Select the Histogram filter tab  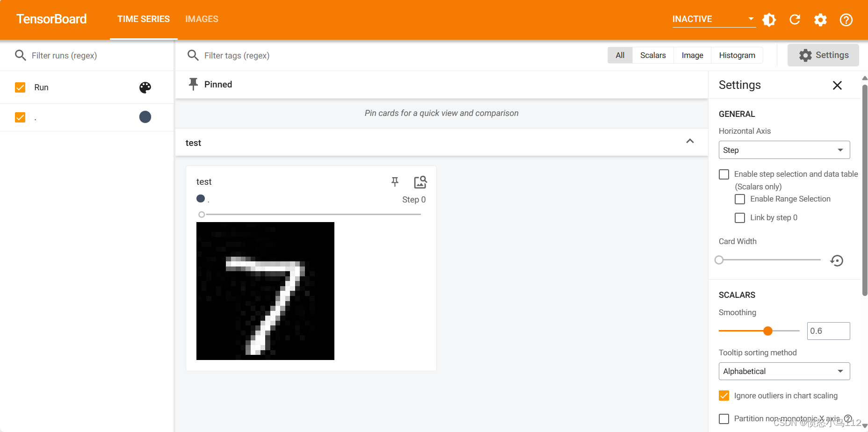[x=737, y=55]
